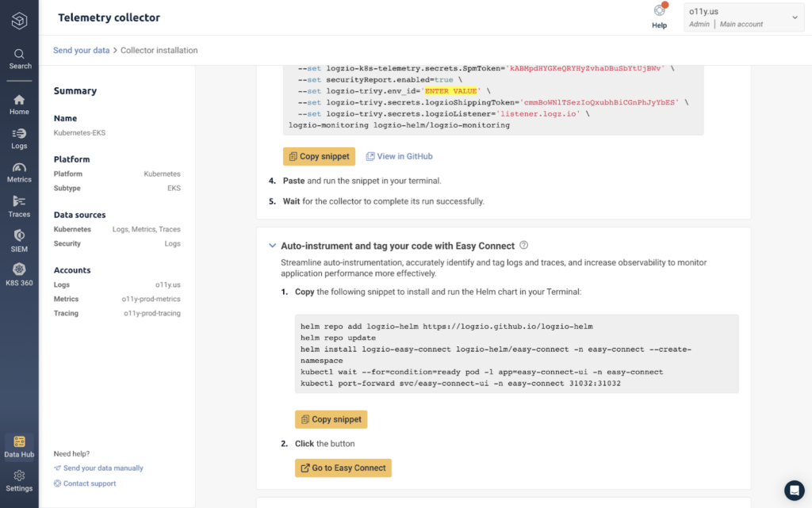Open the K8S 360 section

click(19, 275)
